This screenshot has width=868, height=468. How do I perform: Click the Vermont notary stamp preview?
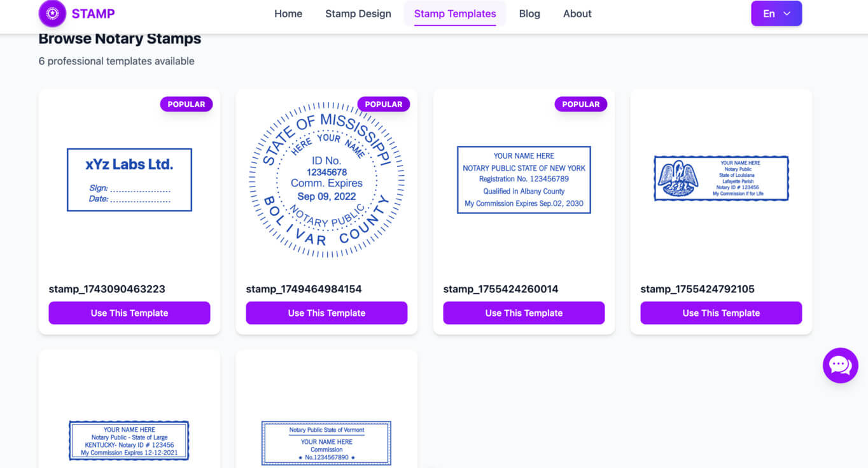pos(326,442)
